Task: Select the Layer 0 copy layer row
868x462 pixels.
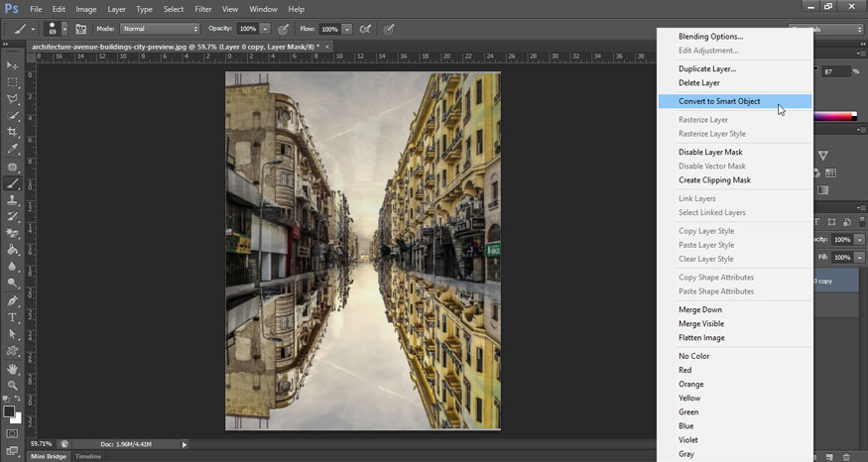Action: [x=836, y=282]
